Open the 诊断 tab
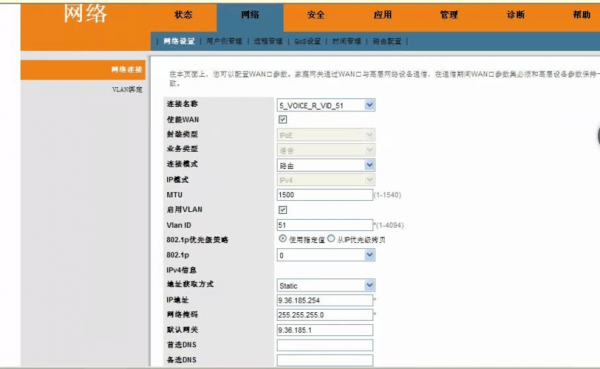600x369 pixels. [515, 15]
